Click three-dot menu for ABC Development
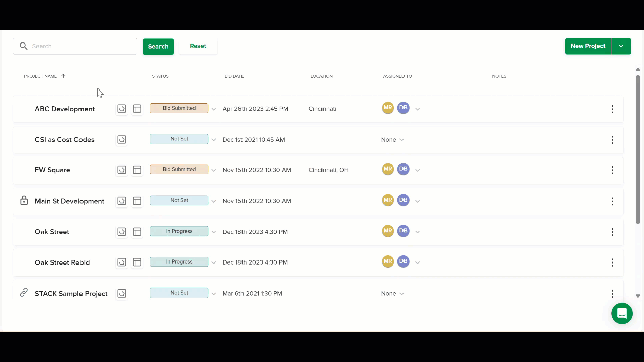Screen dimensions: 644x362 [612, 109]
